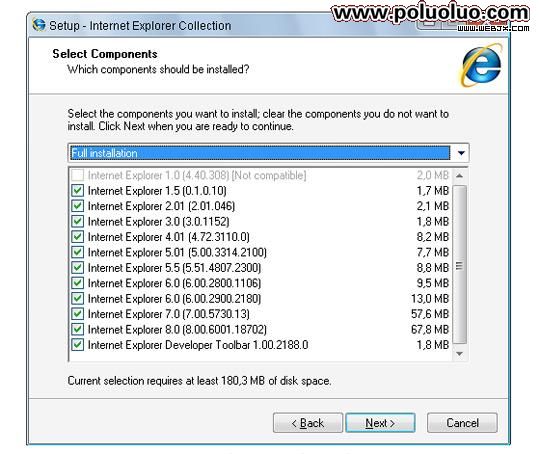Select the Internet Explorer 8.0 row label
The height and width of the screenshot is (454, 540).
(177, 329)
